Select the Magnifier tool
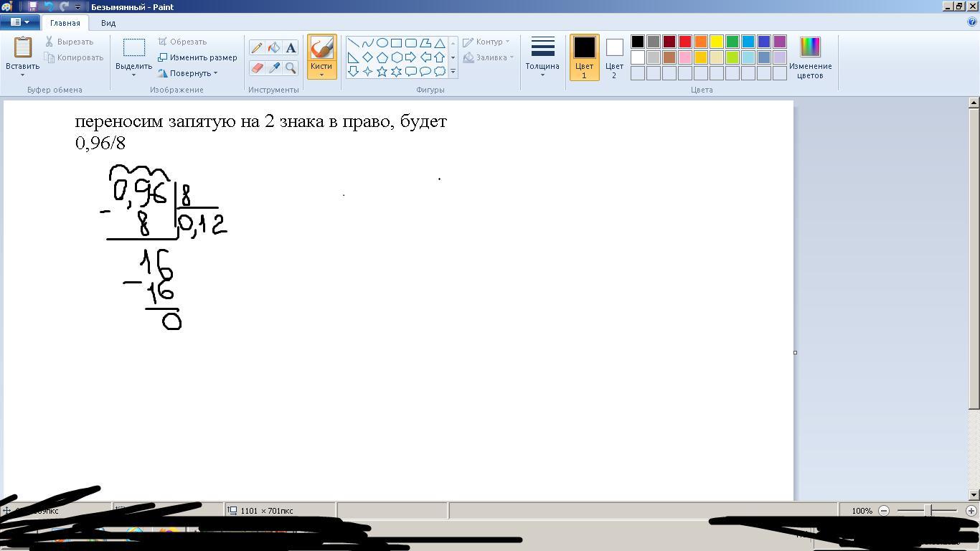The width and height of the screenshot is (980, 551). point(291,67)
